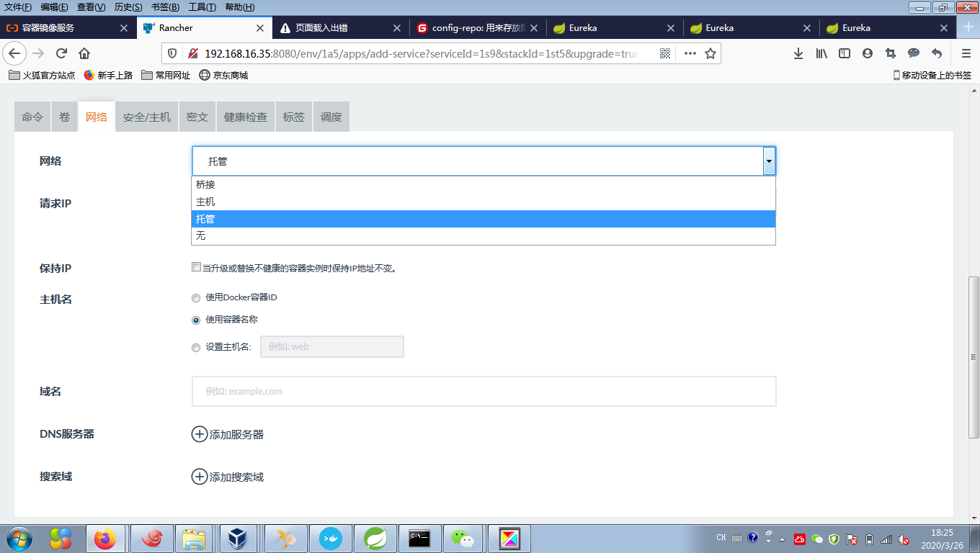980x553 pixels.
Task: Open the Firefox library icon
Action: coord(821,53)
